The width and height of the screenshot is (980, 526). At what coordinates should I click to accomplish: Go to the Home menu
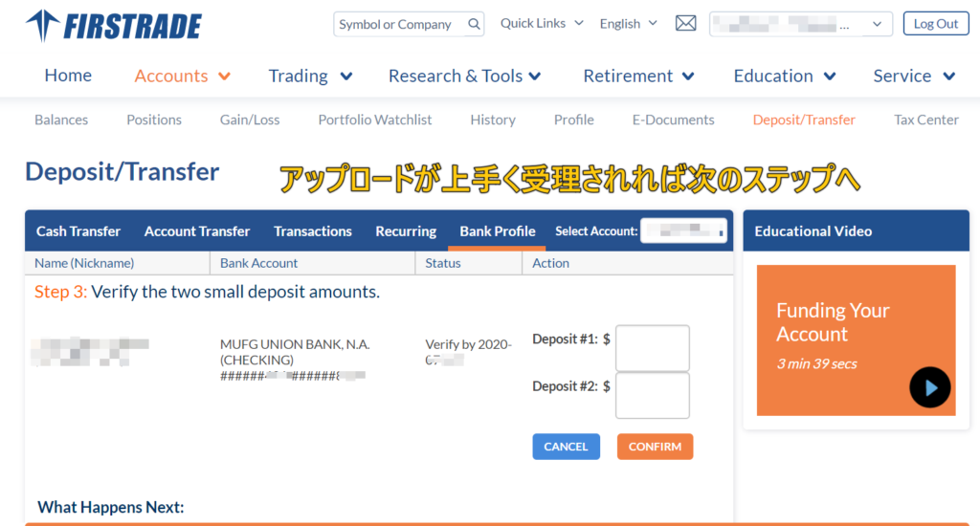click(x=68, y=76)
